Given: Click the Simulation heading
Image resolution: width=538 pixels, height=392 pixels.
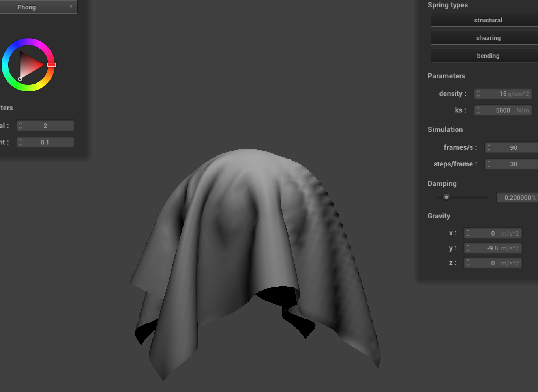Looking at the screenshot, I should pyautogui.click(x=445, y=129).
